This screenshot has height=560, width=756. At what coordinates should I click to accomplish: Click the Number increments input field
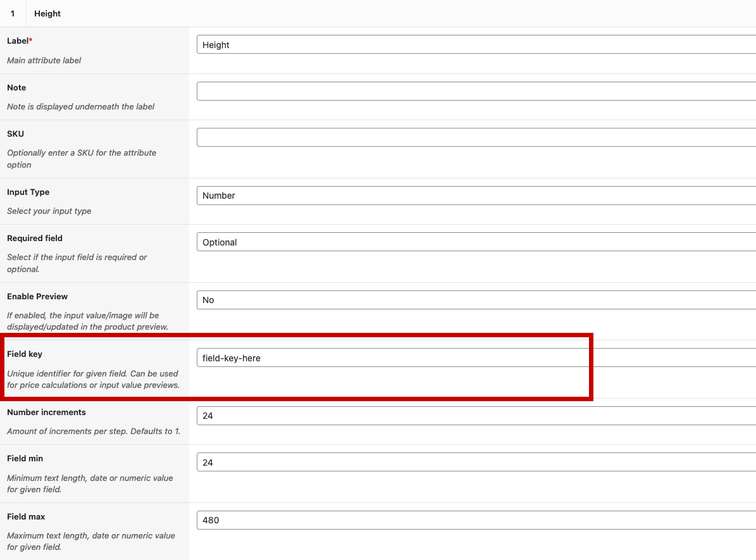point(474,416)
